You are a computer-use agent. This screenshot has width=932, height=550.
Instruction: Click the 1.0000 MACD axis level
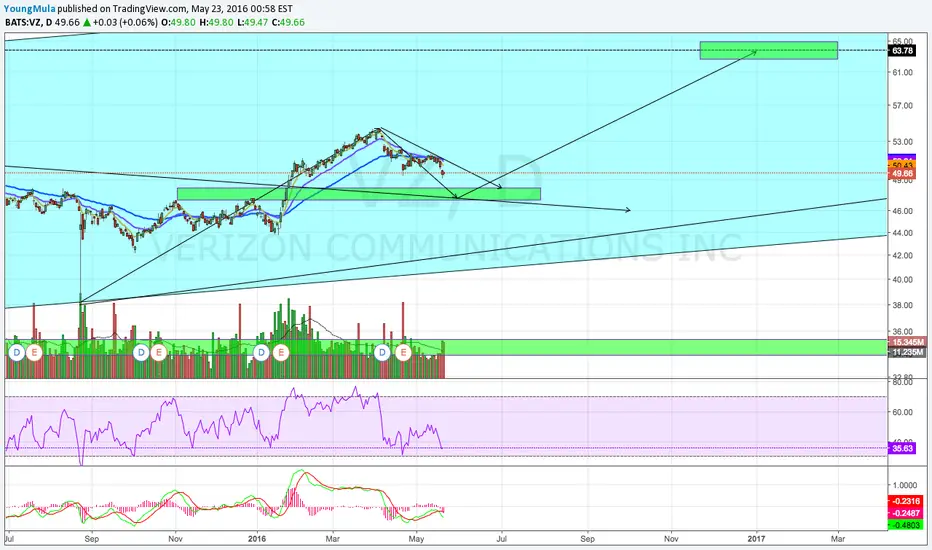click(905, 486)
